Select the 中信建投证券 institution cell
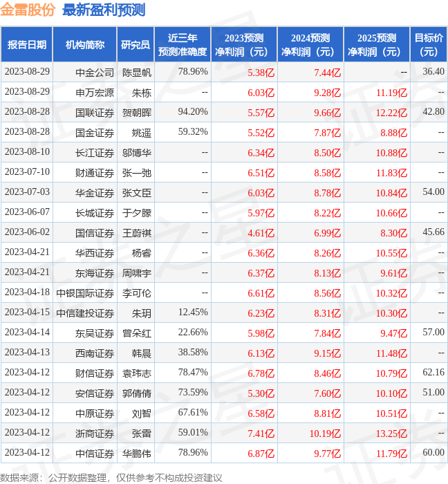Viewport: 448px width, 484px height. (85, 313)
